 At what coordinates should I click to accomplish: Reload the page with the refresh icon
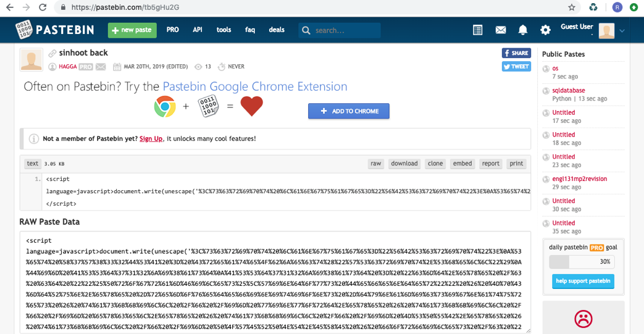43,7
